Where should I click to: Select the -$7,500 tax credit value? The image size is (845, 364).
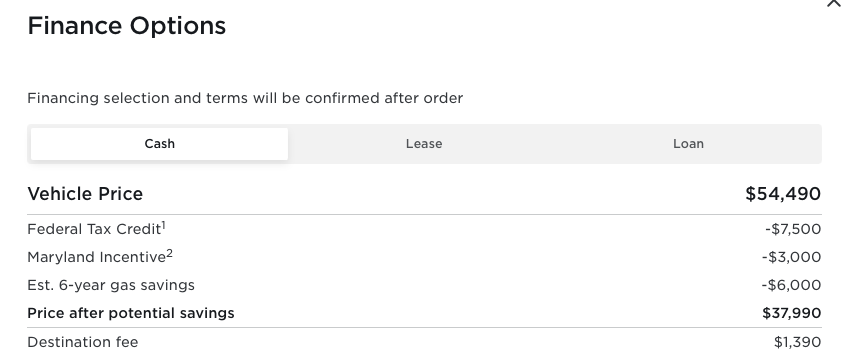(x=793, y=229)
